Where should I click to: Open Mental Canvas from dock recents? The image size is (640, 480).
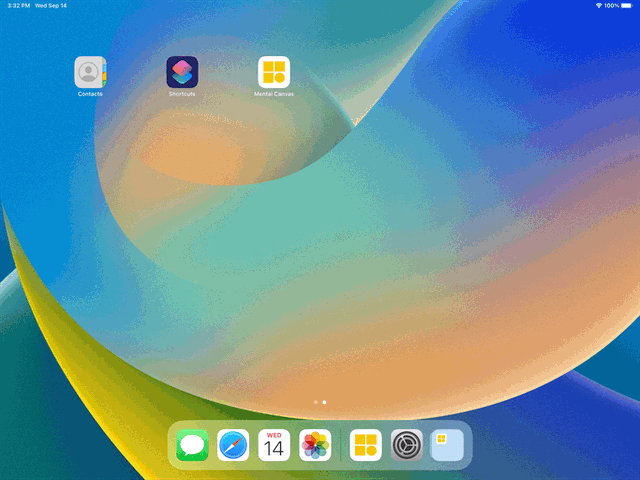(366, 445)
